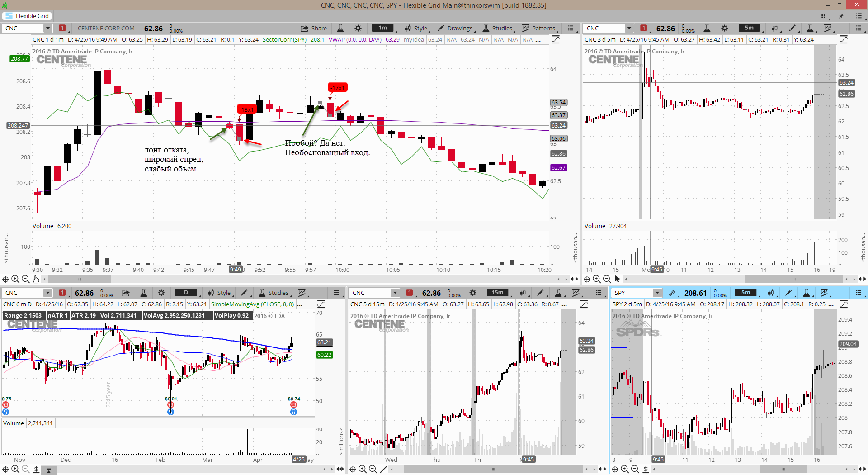Image resolution: width=868 pixels, height=475 pixels.
Task: Click symbol field showing CNC in 1m chart
Action: 23,28
